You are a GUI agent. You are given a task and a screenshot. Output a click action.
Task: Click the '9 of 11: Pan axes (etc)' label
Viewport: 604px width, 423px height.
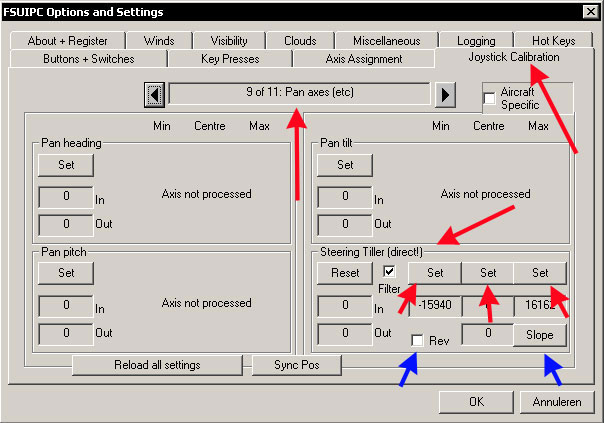[300, 92]
